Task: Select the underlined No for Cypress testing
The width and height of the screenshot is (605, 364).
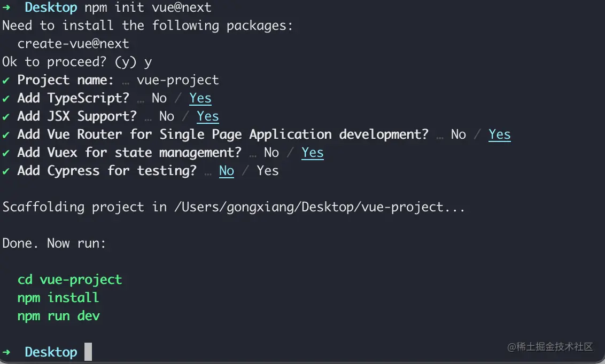Action: click(227, 171)
